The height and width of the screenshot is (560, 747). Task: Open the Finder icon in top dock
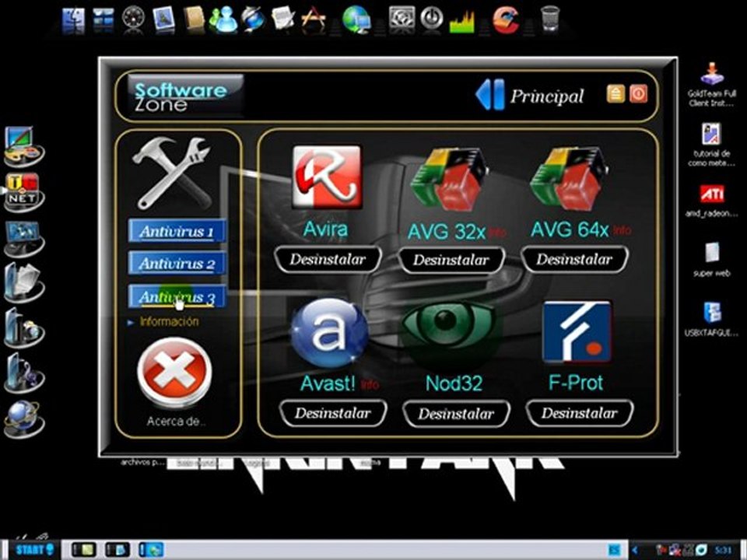[x=73, y=20]
